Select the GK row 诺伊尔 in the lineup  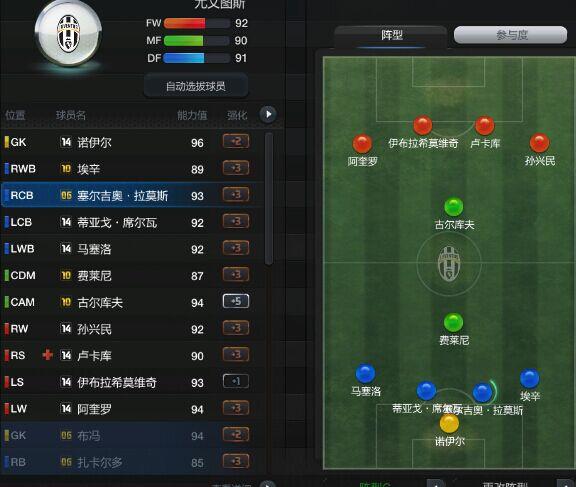(132, 142)
